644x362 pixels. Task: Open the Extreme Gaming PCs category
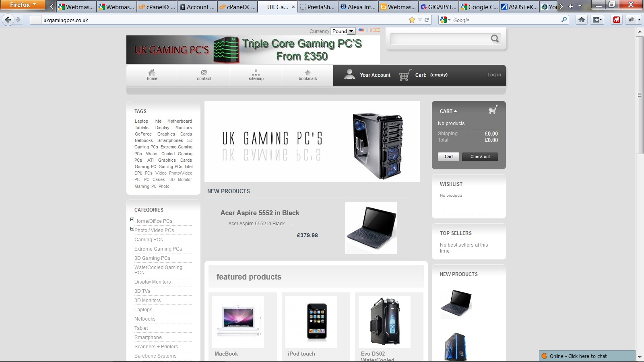tap(158, 249)
